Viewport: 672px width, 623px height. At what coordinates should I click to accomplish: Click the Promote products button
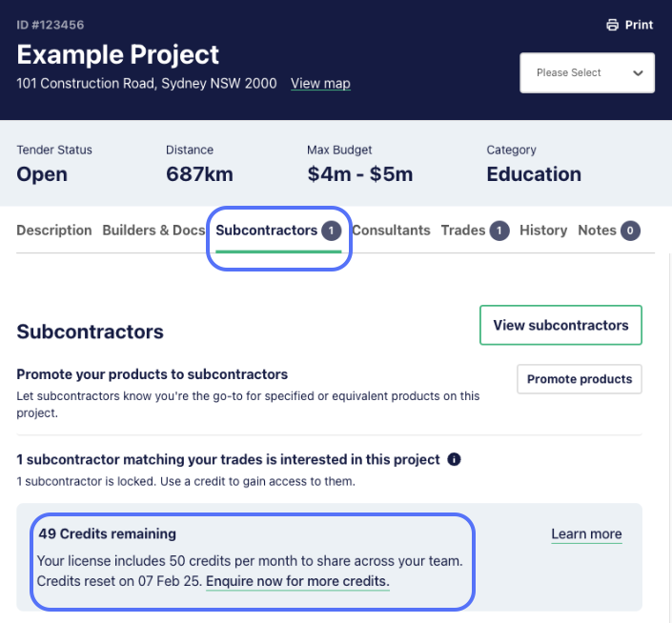(579, 379)
